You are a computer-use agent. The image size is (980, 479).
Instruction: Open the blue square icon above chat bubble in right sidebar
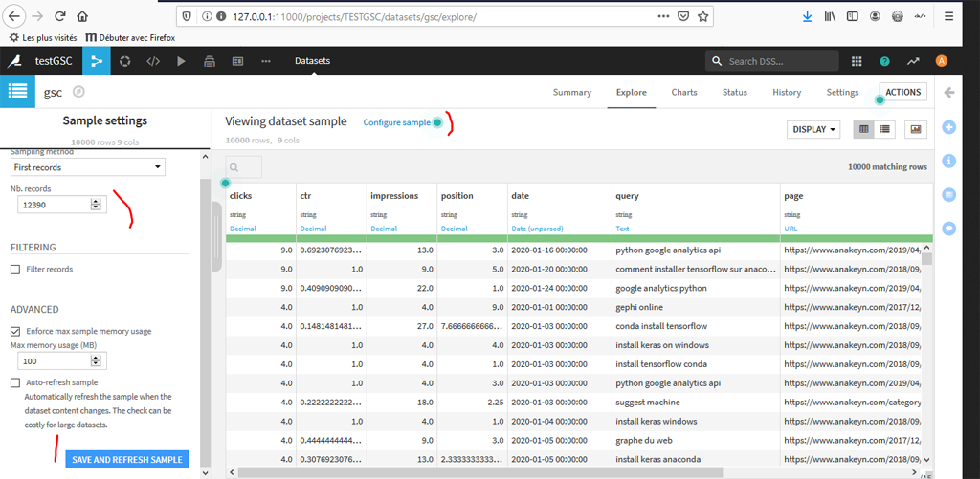pyautogui.click(x=948, y=195)
